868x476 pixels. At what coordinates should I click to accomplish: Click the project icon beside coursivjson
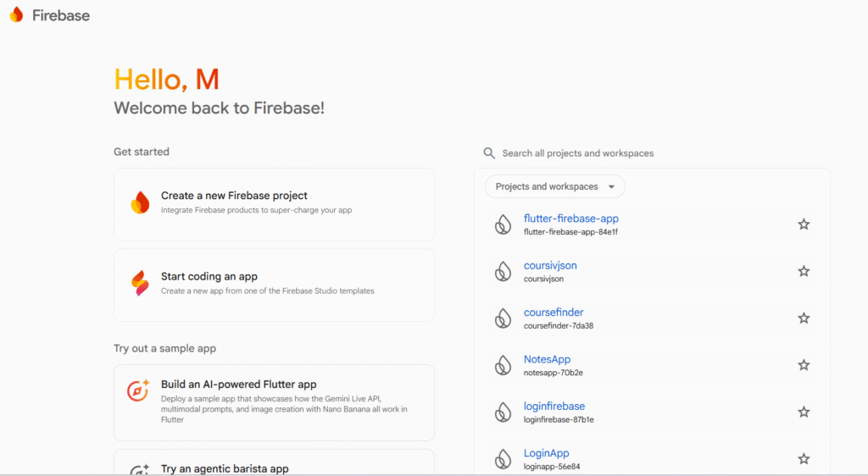pyautogui.click(x=504, y=271)
